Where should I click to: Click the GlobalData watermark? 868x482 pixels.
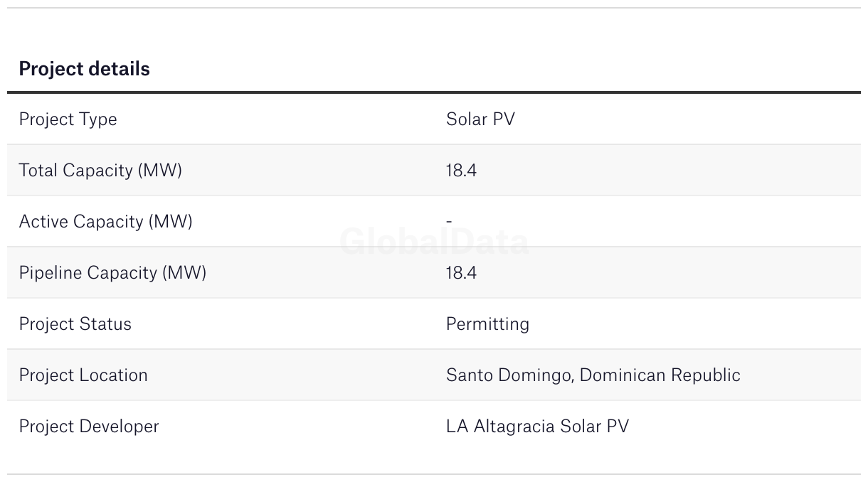(434, 242)
